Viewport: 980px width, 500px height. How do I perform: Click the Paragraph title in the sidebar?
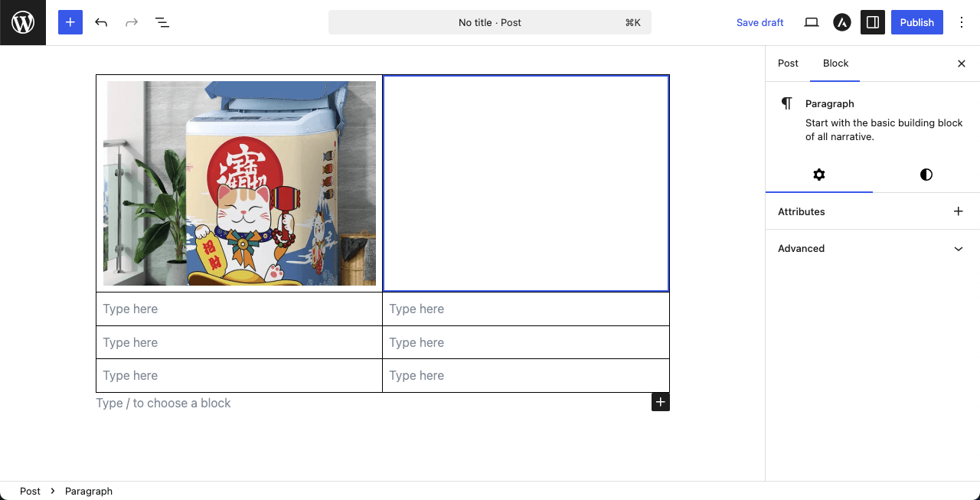point(830,103)
